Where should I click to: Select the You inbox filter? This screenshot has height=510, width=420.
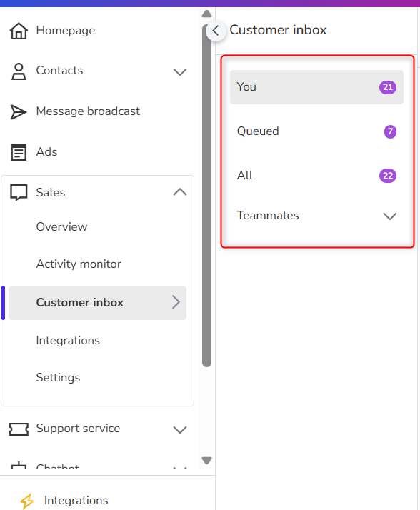[316, 87]
